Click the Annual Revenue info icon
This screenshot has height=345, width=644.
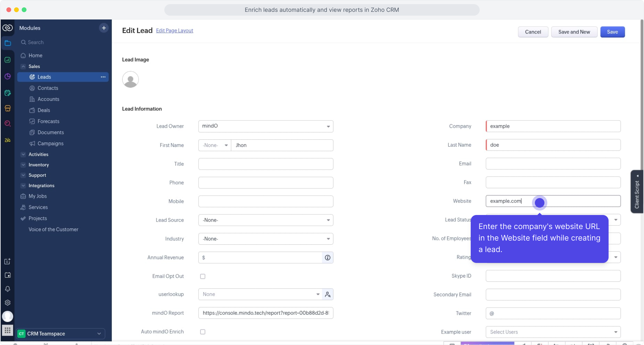pos(327,257)
